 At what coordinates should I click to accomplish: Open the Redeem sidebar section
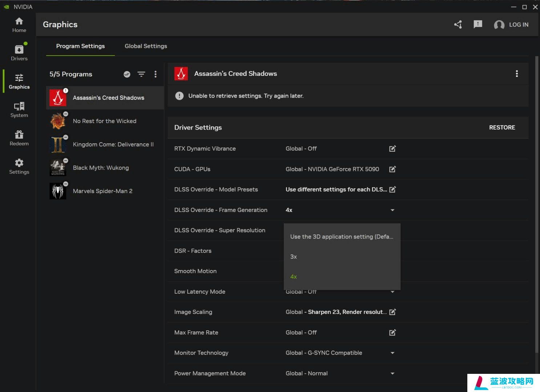click(x=19, y=138)
